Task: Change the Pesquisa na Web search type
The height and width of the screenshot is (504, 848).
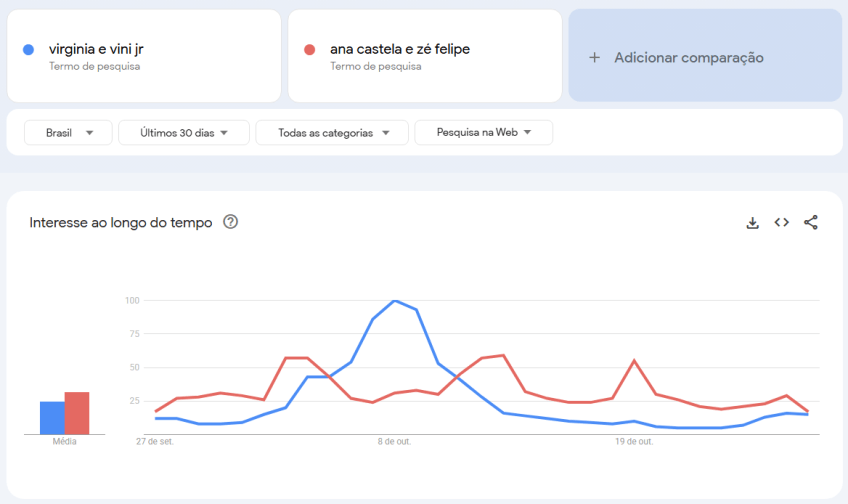Action: (x=483, y=133)
